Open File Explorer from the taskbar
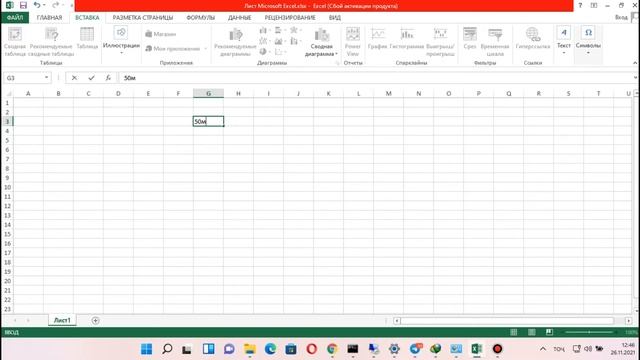The width and height of the screenshot is (640, 360). [x=249, y=349]
